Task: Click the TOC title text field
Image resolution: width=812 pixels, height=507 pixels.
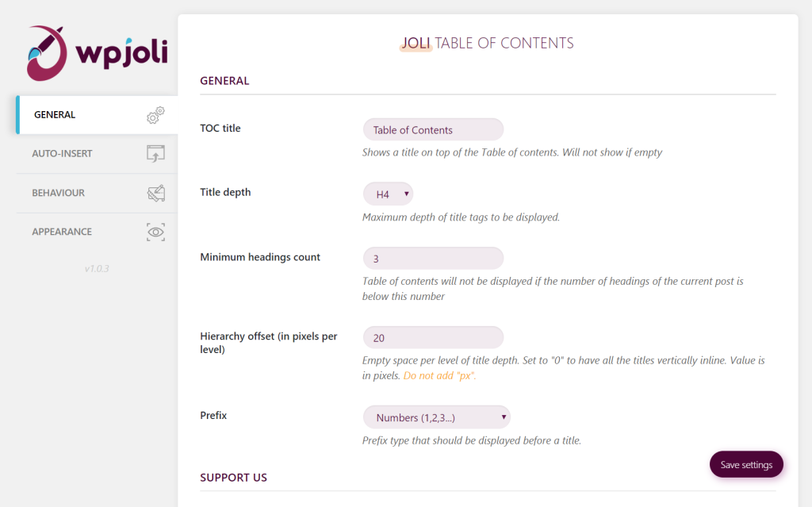Action: (433, 130)
